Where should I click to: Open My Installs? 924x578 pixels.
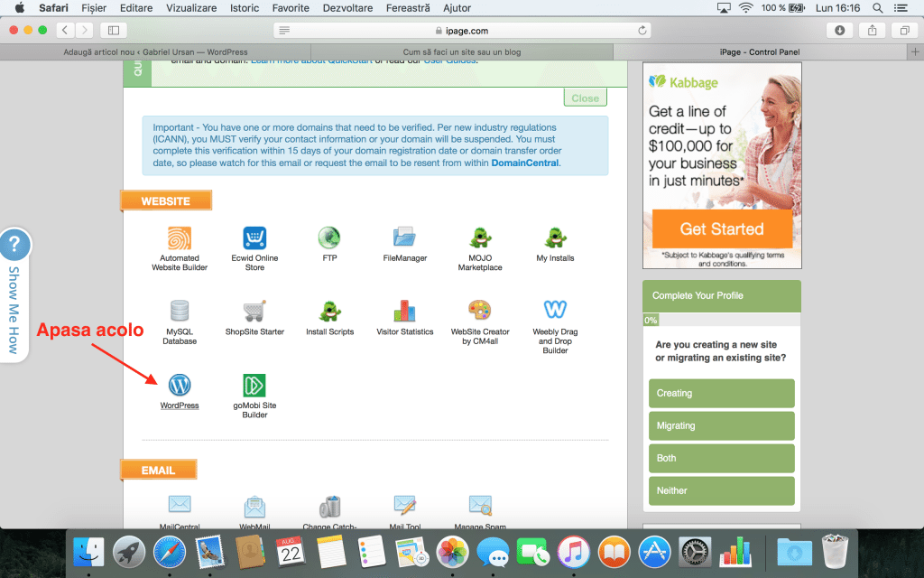(x=555, y=238)
